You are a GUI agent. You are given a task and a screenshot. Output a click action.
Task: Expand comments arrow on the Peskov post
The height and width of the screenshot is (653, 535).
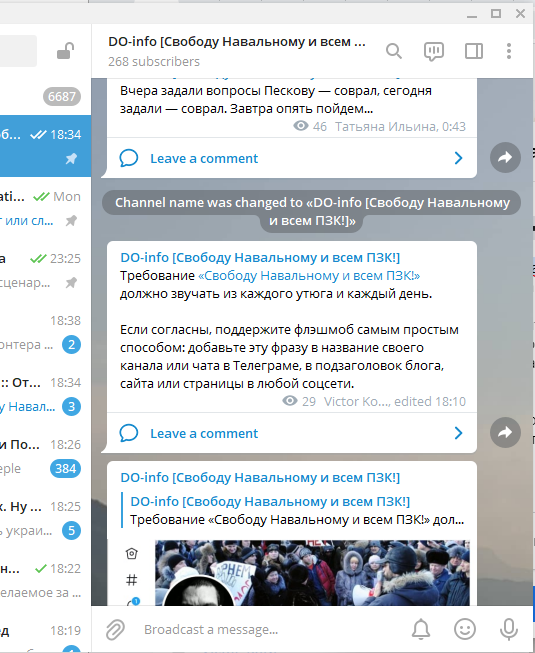[458, 158]
